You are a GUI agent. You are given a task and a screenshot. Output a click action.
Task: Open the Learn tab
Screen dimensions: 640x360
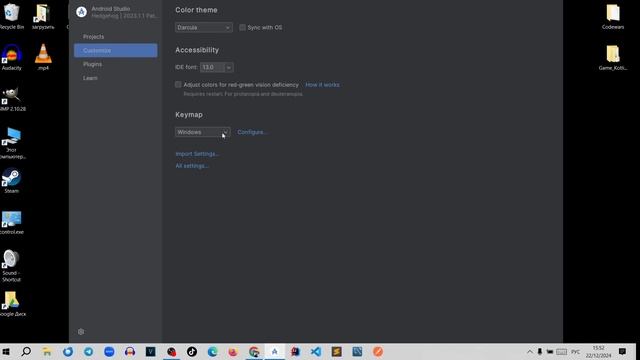(90, 78)
